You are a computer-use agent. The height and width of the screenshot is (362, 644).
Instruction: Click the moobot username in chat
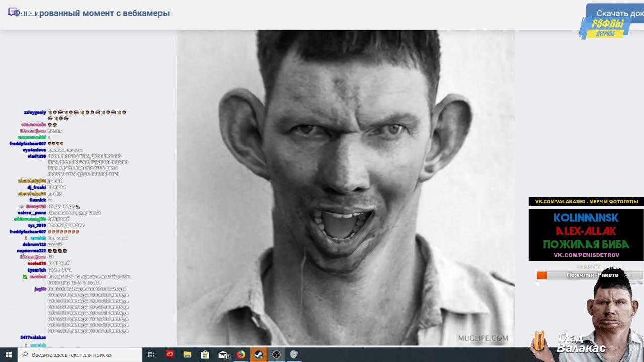click(x=37, y=277)
